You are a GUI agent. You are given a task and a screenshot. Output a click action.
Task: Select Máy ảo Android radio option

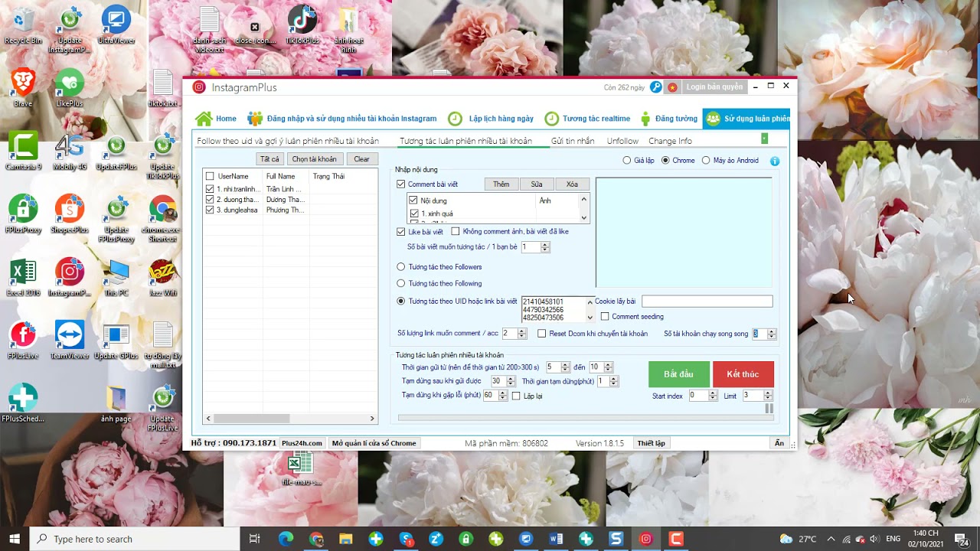[x=706, y=161]
